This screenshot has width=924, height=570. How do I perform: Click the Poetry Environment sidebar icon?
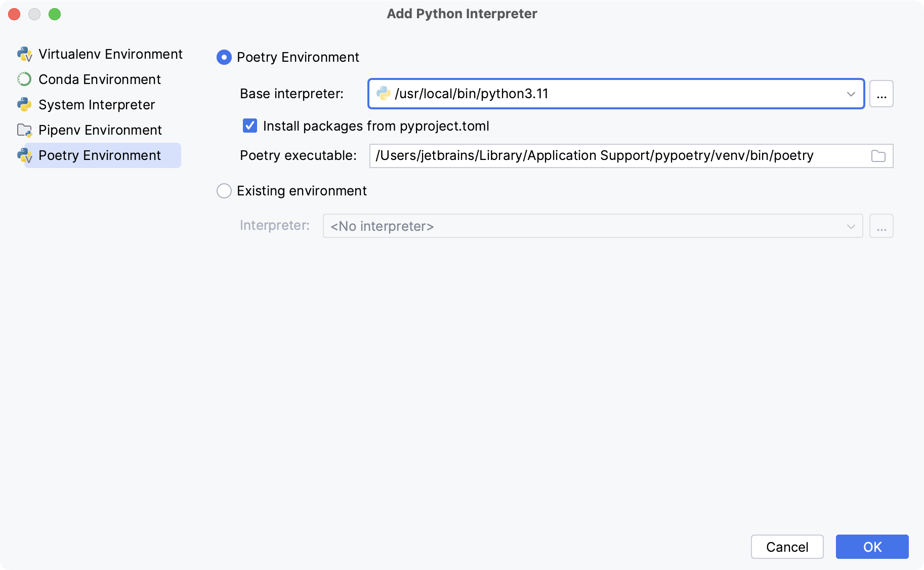pyautogui.click(x=24, y=155)
